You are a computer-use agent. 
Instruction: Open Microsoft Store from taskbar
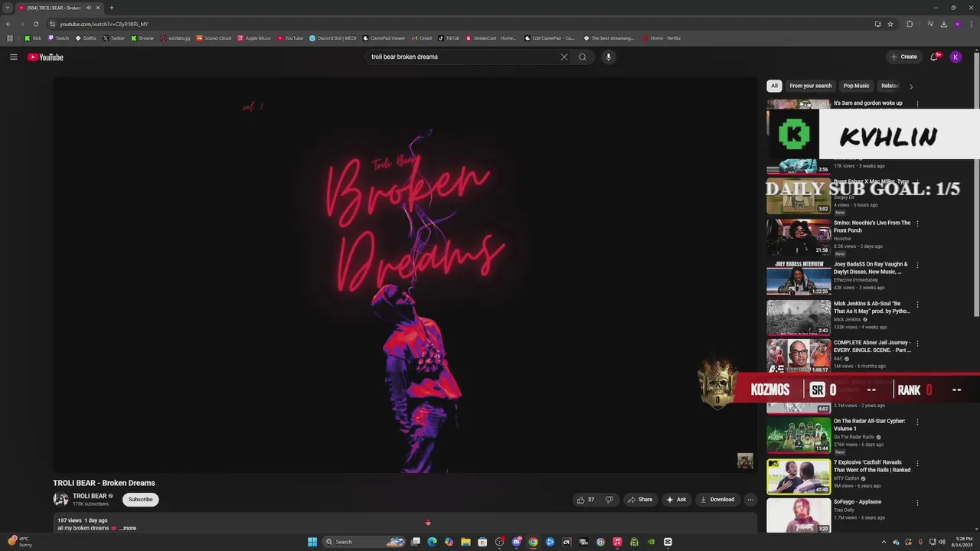482,542
